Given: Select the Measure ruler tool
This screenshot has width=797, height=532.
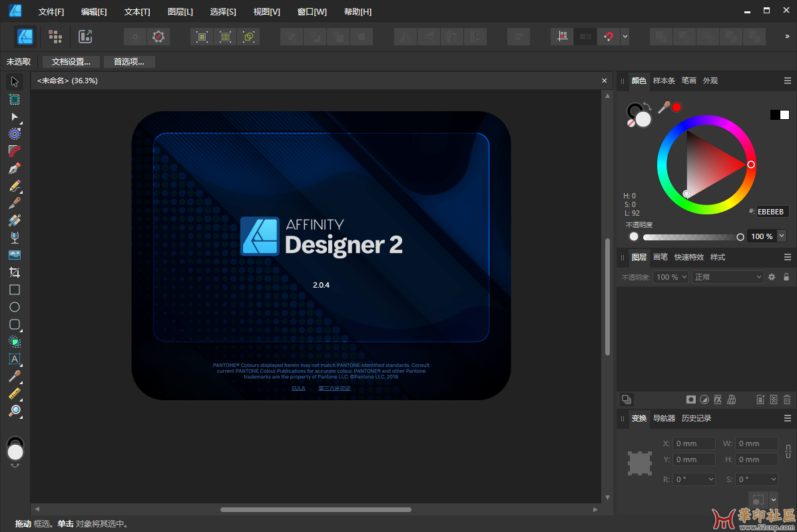Looking at the screenshot, I should tap(15, 394).
